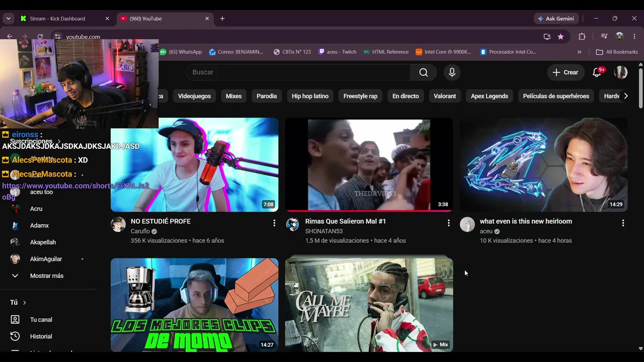This screenshot has height=362, width=644.
Task: Open the Correo BENJAMIN bookmark
Action: point(236,52)
